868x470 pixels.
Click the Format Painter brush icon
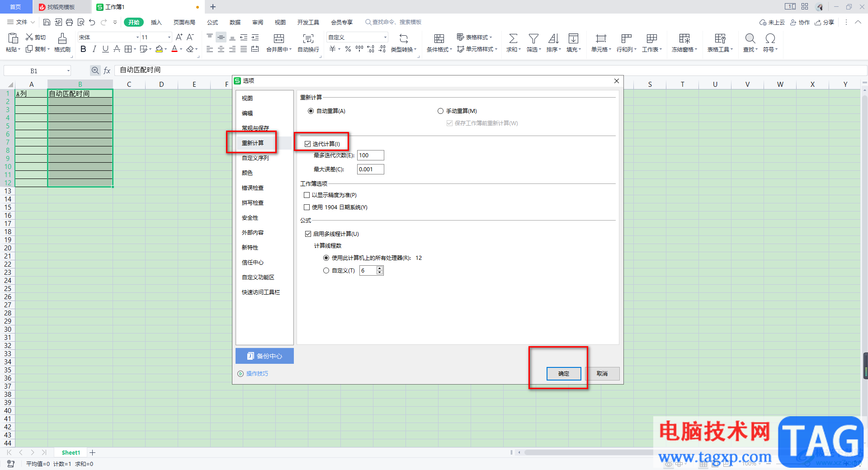[62, 38]
